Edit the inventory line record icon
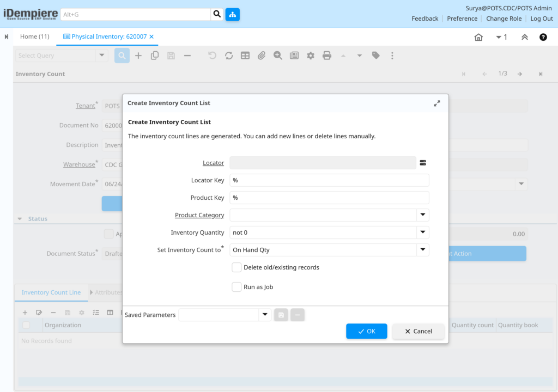Image resolution: width=558 pixels, height=392 pixels. [x=39, y=313]
